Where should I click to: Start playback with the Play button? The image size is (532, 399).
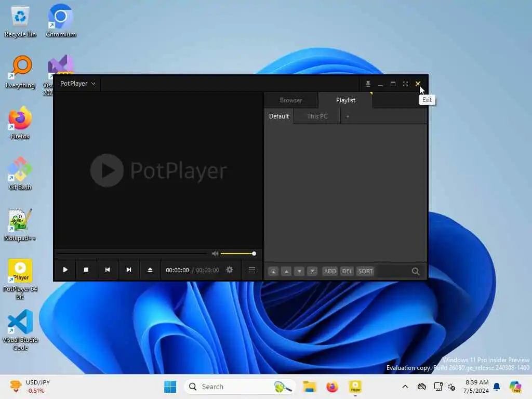[65, 270]
